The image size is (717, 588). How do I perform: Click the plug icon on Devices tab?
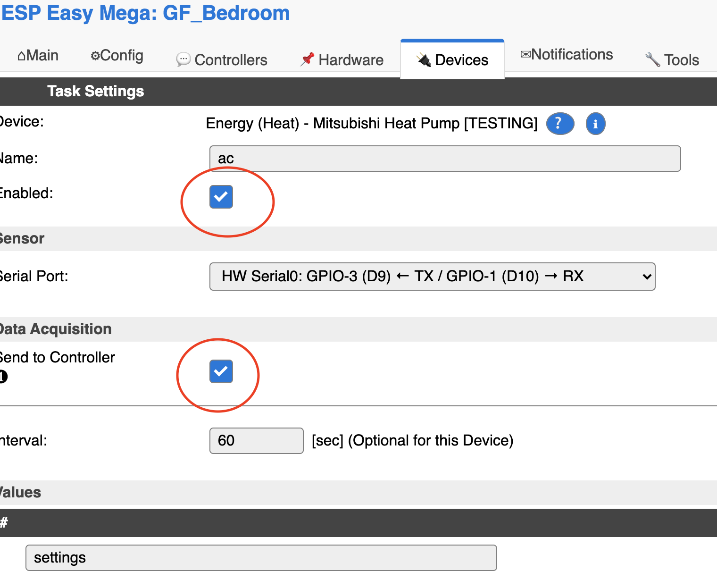click(424, 60)
